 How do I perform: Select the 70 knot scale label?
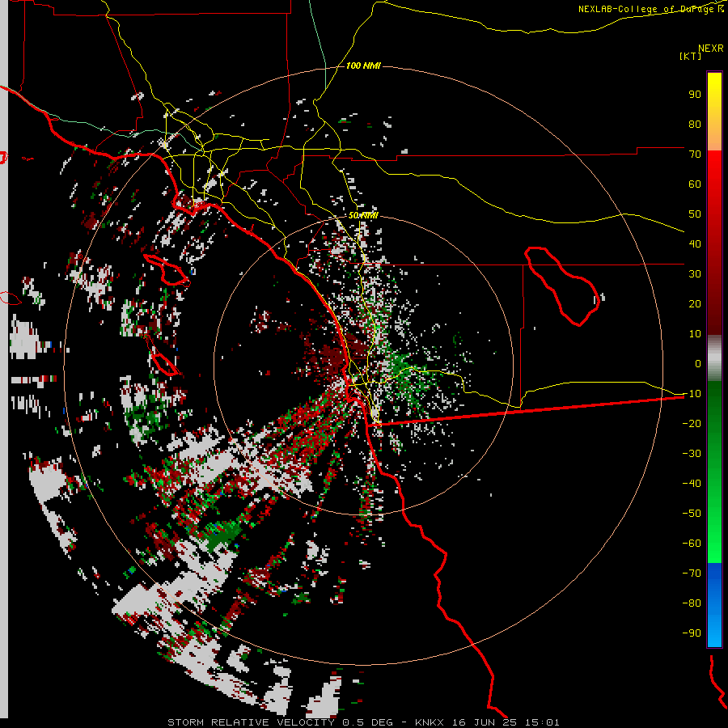pos(695,154)
